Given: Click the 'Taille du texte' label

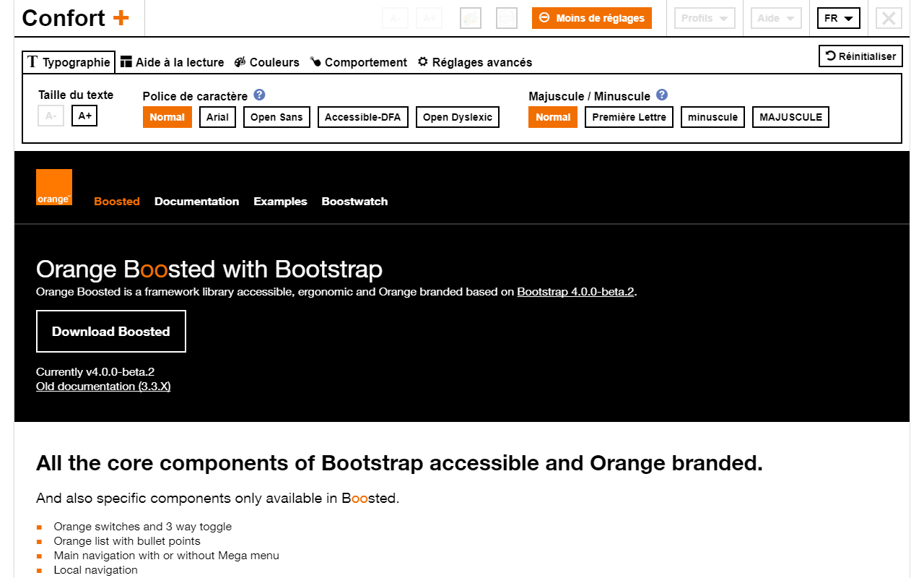Looking at the screenshot, I should point(76,95).
